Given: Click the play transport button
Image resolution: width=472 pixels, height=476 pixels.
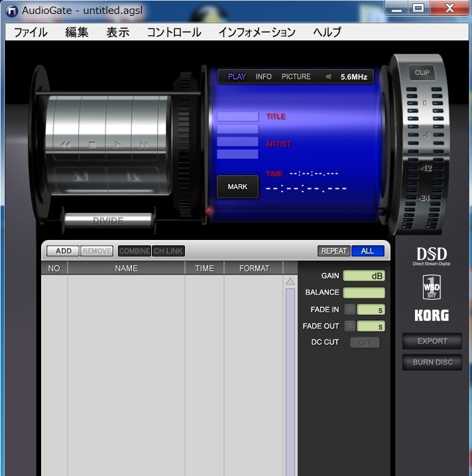Looking at the screenshot, I should coord(118,145).
